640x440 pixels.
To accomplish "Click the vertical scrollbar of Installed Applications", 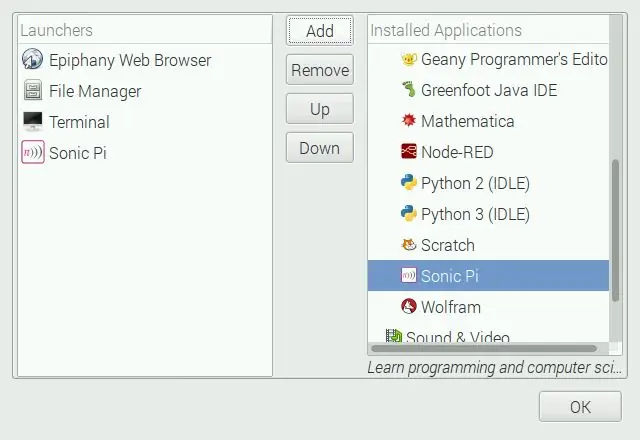I will pos(616,231).
